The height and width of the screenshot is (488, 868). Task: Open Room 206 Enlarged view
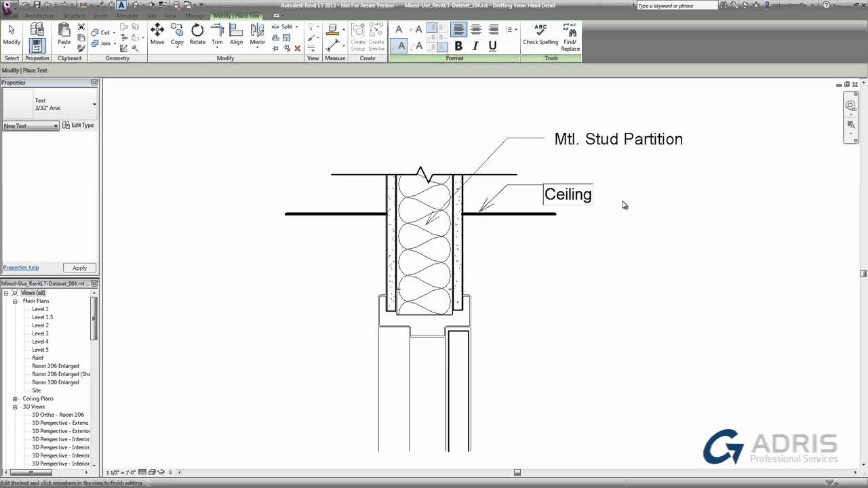[56, 366]
